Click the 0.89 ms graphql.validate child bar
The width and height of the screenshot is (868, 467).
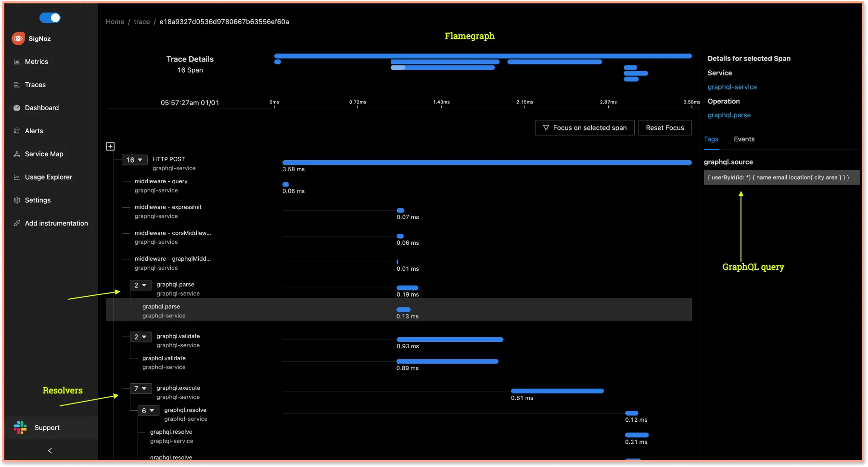447,361
